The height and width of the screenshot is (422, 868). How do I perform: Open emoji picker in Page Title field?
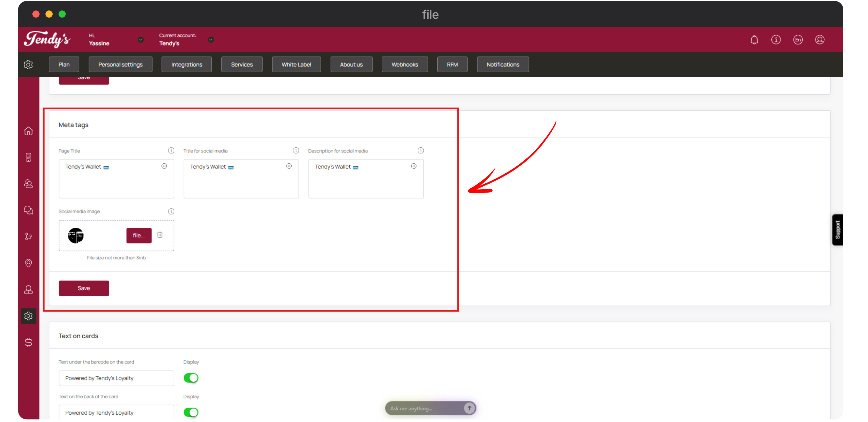(164, 166)
